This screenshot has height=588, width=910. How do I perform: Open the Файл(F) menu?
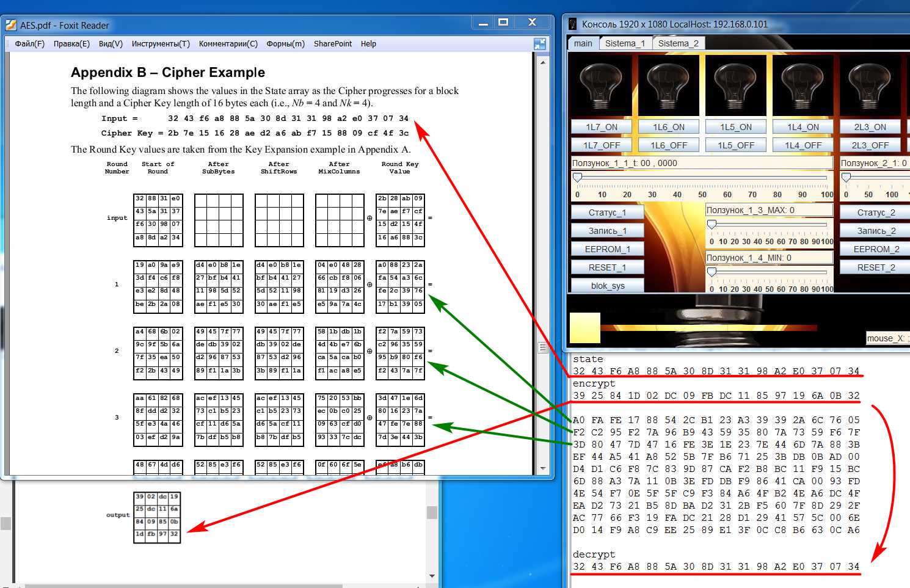[x=29, y=44]
